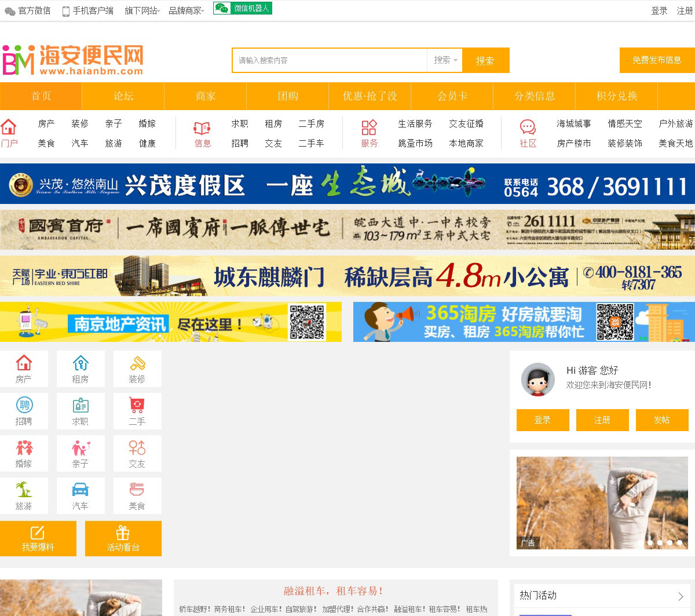Select the 优惠·抢了没 navigation tab
The height and width of the screenshot is (616, 695).
370,96
